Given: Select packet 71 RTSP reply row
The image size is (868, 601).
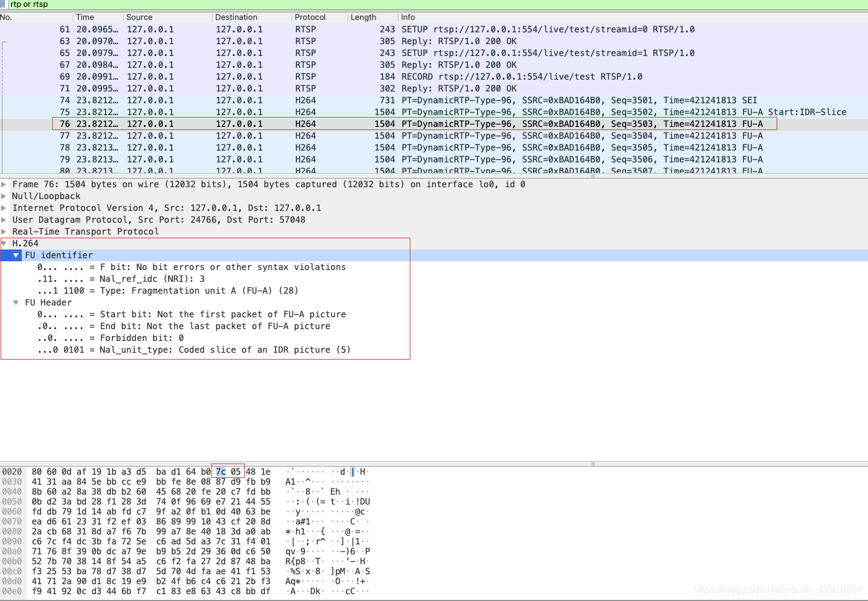Looking at the screenshot, I should click(x=434, y=88).
